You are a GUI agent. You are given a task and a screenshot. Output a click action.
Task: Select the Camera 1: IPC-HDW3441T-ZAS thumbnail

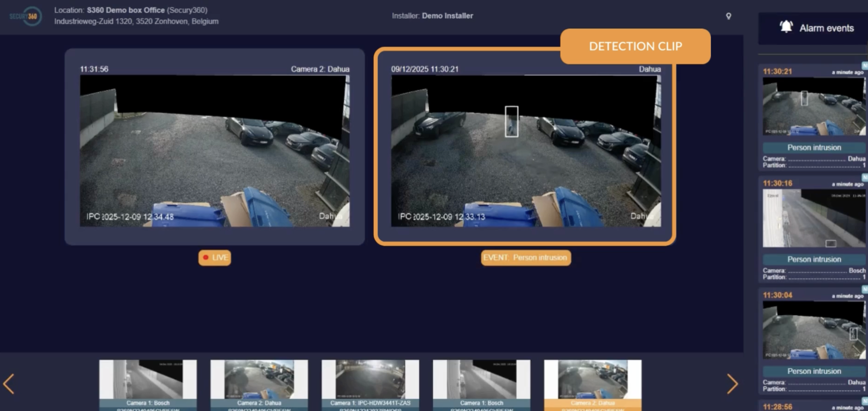[370, 385]
